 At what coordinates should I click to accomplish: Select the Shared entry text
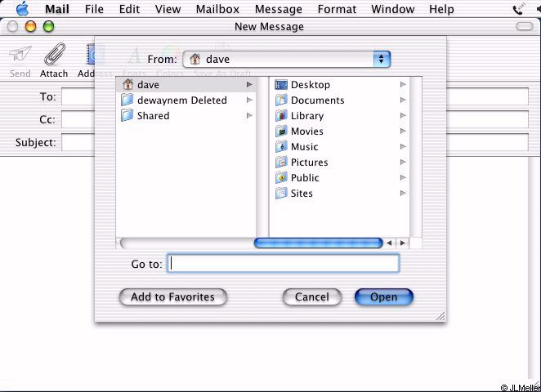pos(153,115)
